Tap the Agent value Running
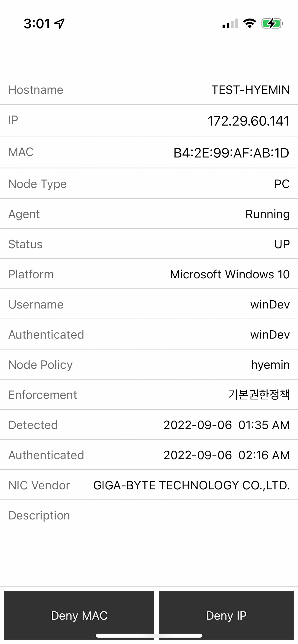Screen dimensions: 298x644 [x=268, y=214]
